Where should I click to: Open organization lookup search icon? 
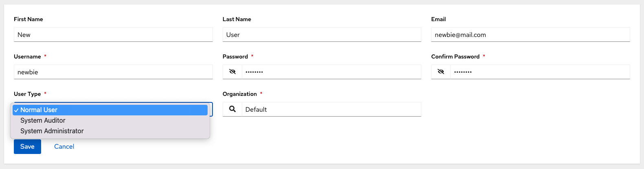(x=232, y=109)
